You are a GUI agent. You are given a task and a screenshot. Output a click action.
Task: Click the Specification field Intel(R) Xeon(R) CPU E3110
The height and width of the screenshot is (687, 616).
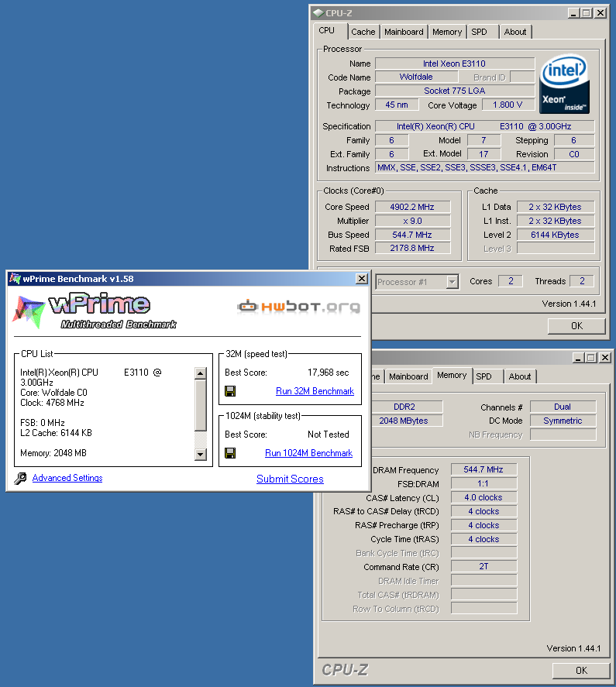484,126
